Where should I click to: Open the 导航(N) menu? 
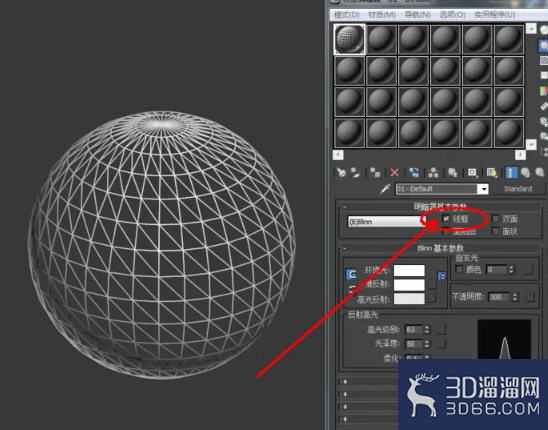pyautogui.click(x=417, y=15)
